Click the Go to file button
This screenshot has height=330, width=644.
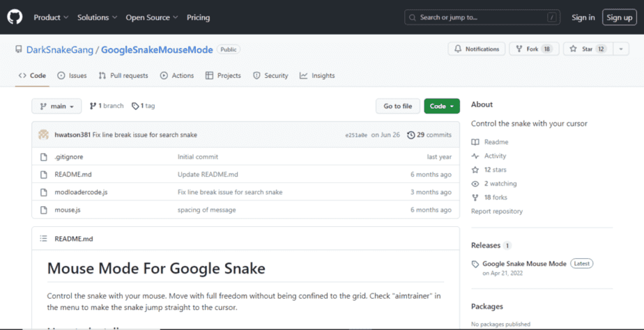coord(397,106)
